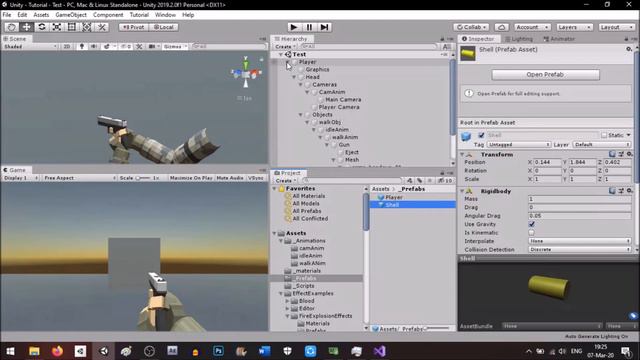Open the Layer dropdown set to Default

pyautogui.click(x=602, y=144)
